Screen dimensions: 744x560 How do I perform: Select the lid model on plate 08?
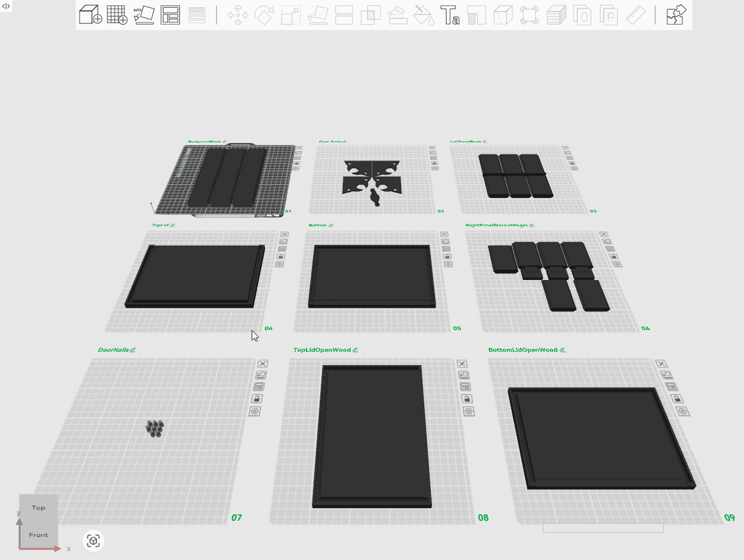point(372,436)
